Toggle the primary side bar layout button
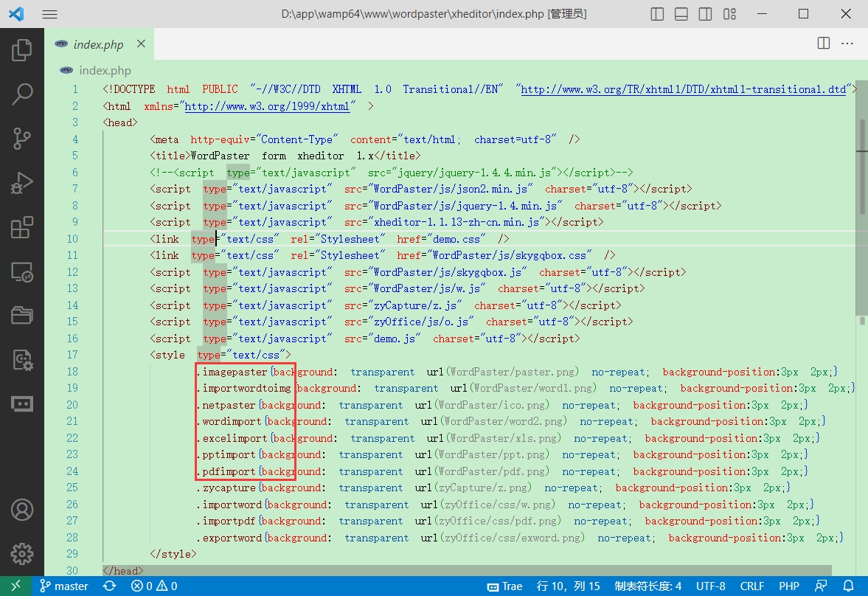This screenshot has width=868, height=596. point(658,14)
